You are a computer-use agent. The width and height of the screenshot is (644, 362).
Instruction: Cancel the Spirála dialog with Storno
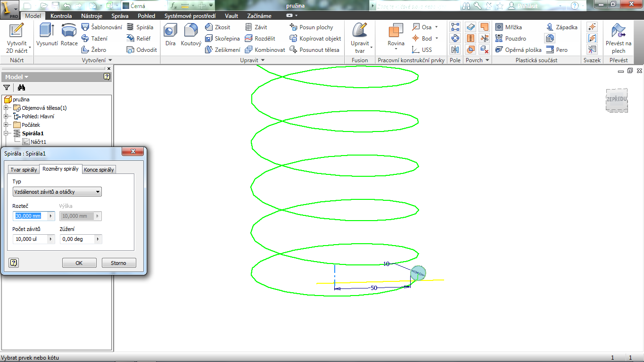tap(119, 263)
